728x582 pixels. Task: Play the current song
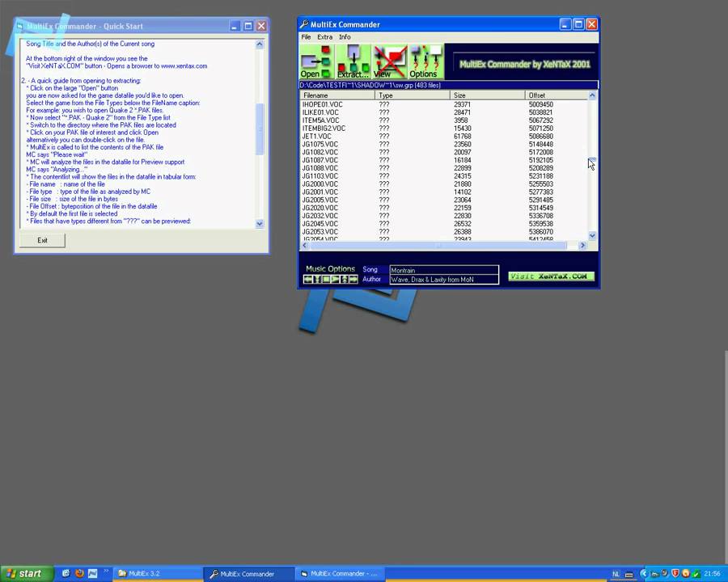(335, 279)
